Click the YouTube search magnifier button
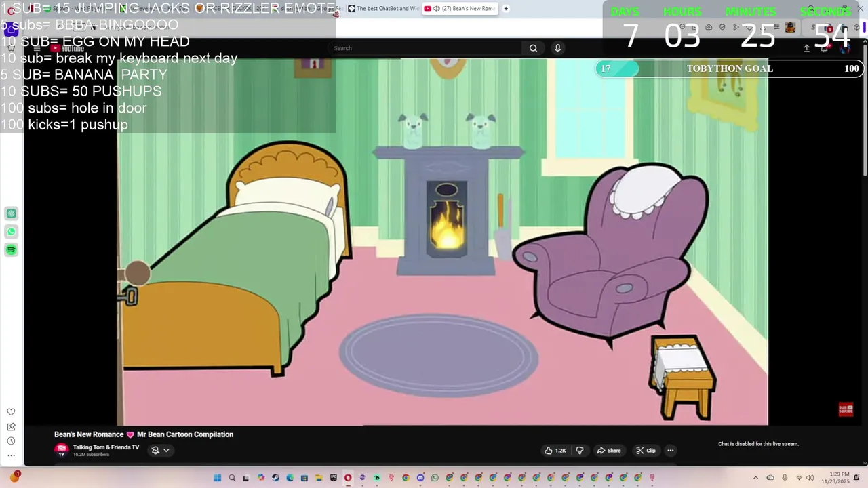This screenshot has width=868, height=488. [x=533, y=48]
